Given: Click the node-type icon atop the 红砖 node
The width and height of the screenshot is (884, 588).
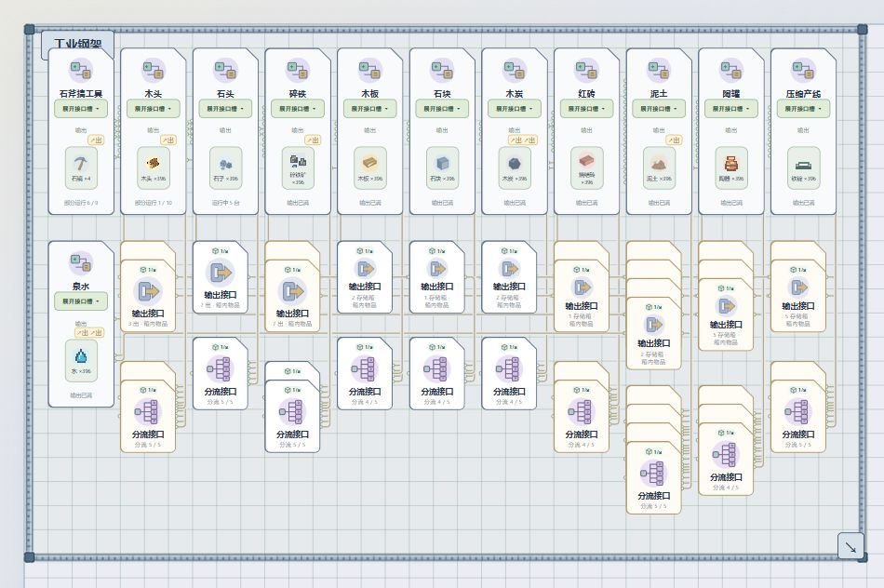Looking at the screenshot, I should coord(586,71).
